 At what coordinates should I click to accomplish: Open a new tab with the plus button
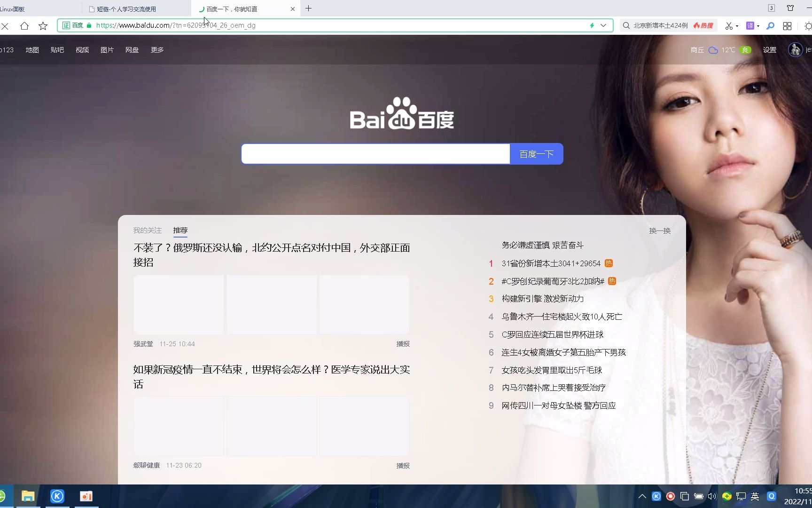point(308,8)
